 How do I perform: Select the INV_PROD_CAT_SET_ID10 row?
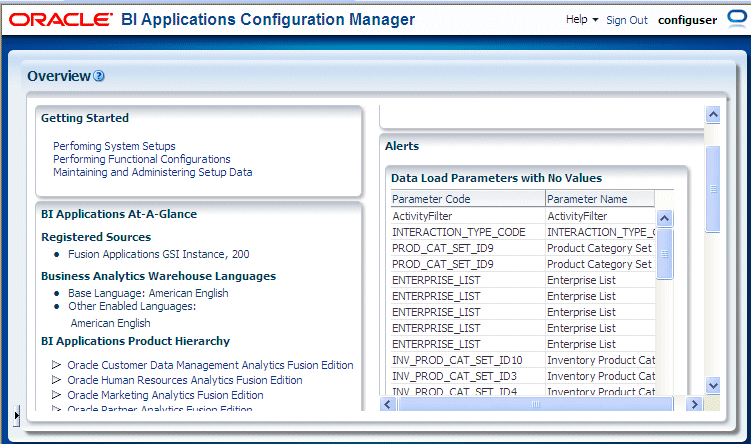pyautogui.click(x=523, y=360)
